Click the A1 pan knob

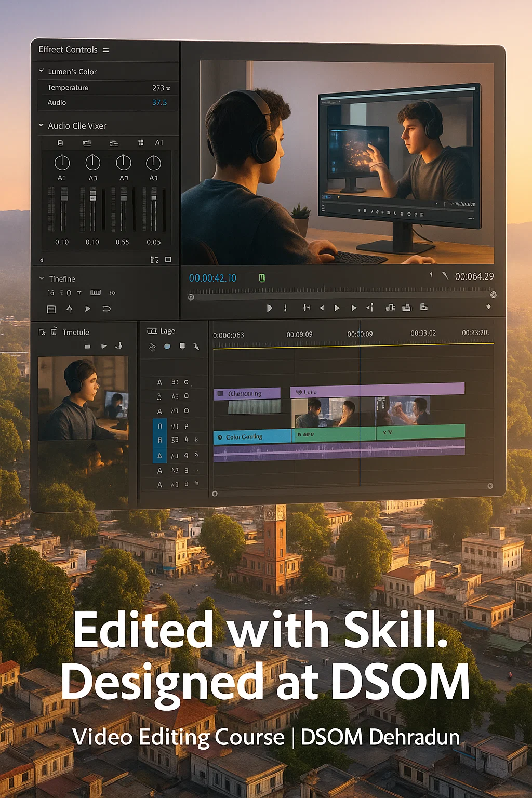(62, 163)
